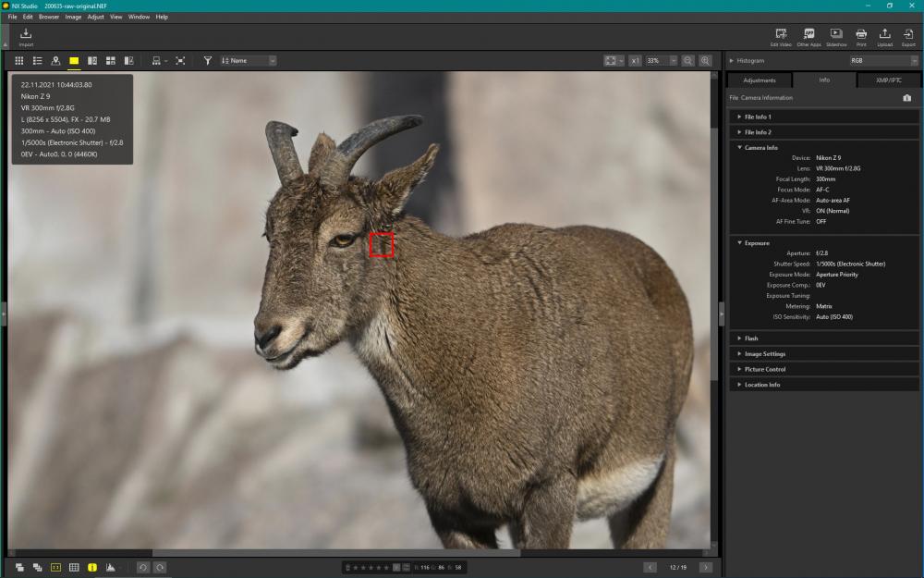Toggle the focus point display

click(x=55, y=568)
